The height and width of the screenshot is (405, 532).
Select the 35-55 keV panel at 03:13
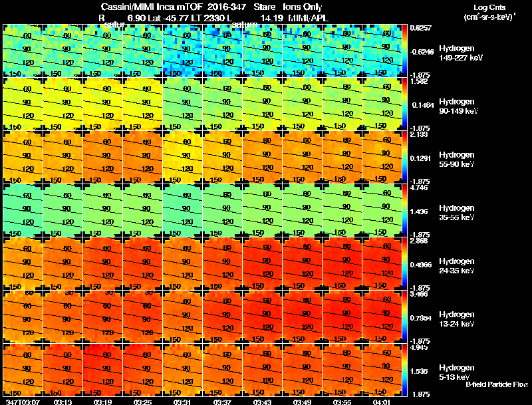click(63, 211)
